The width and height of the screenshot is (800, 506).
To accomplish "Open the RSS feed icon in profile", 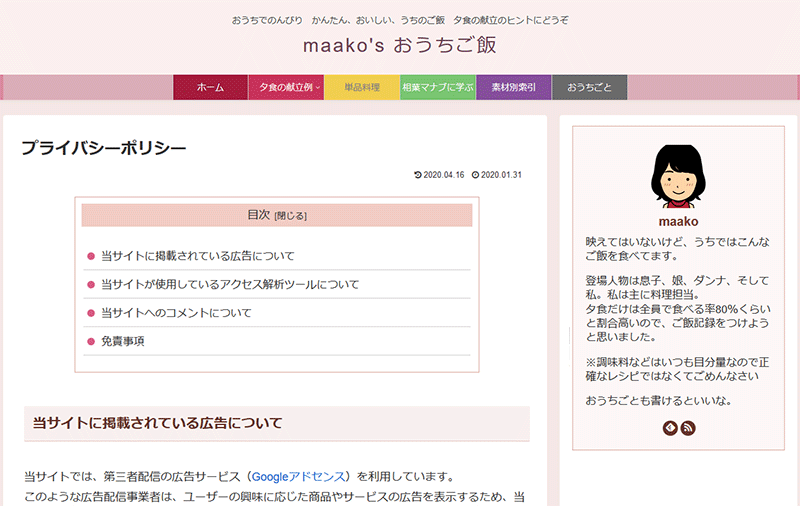I will [688, 427].
